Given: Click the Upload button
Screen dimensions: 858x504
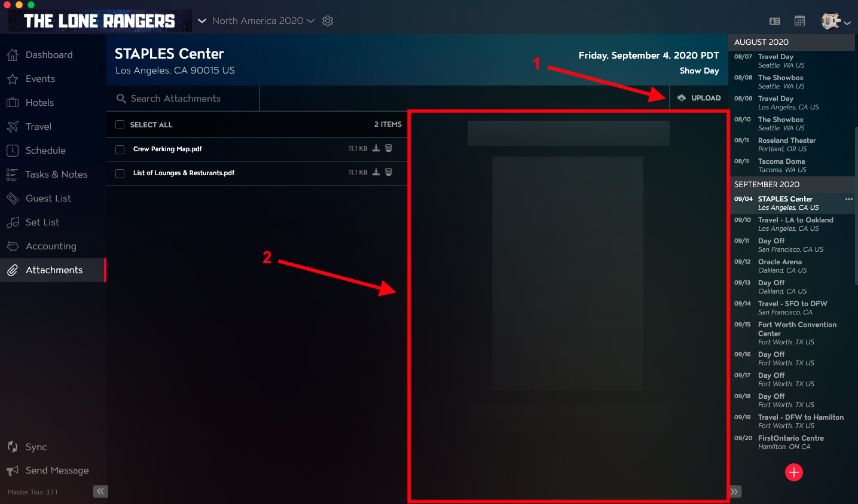Looking at the screenshot, I should coord(699,98).
